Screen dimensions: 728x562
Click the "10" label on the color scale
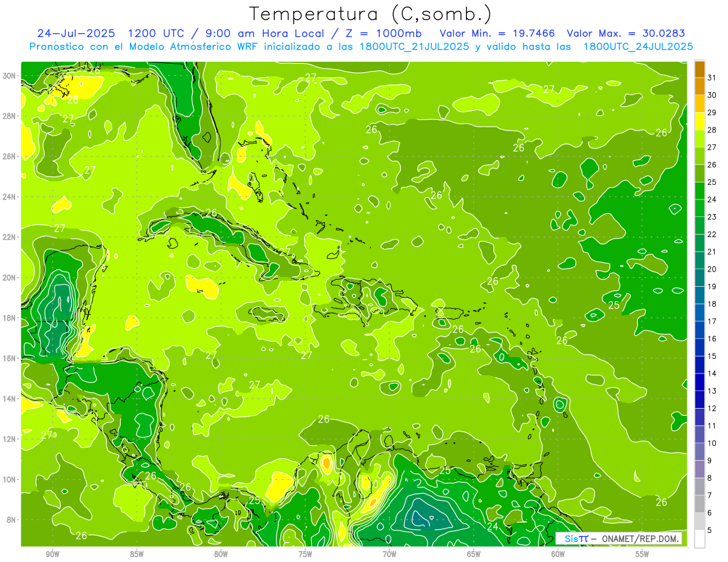click(712, 443)
